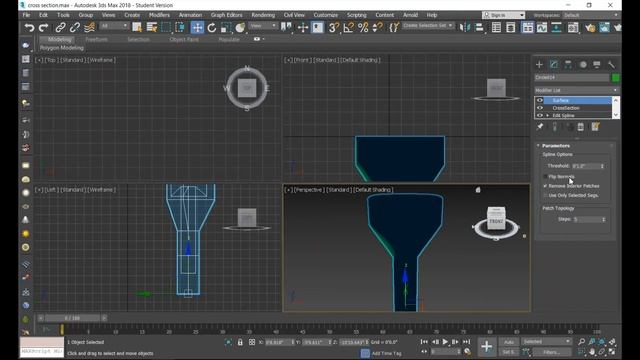
Task: Open the Rendering menu
Action: [263, 15]
